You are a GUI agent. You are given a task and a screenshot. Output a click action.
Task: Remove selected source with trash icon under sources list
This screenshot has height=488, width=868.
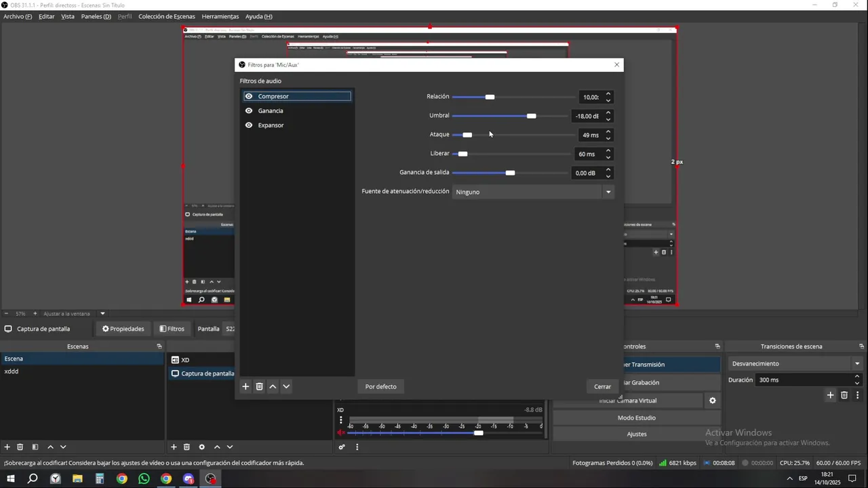coord(186,447)
